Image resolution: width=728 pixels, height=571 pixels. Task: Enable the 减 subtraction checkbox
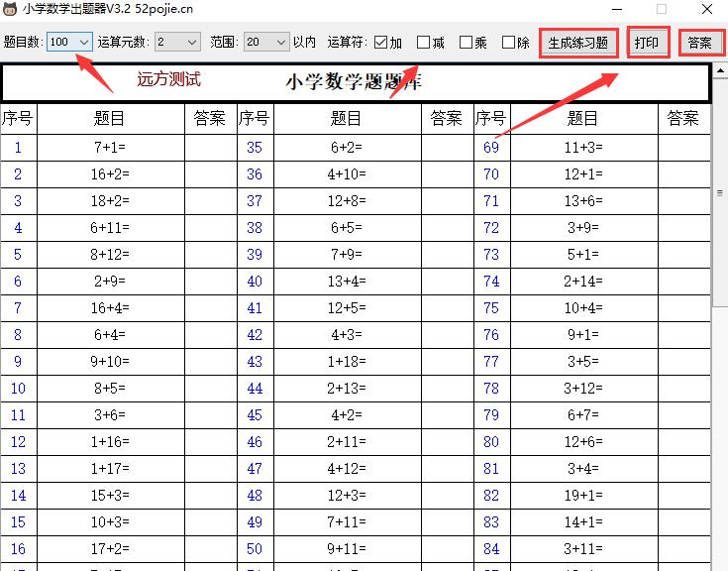point(424,43)
